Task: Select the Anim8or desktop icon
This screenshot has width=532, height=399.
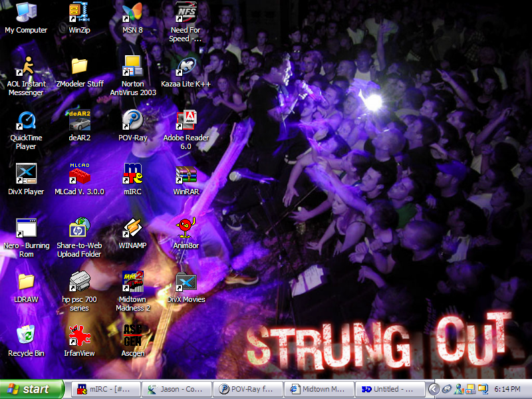Action: tap(186, 228)
